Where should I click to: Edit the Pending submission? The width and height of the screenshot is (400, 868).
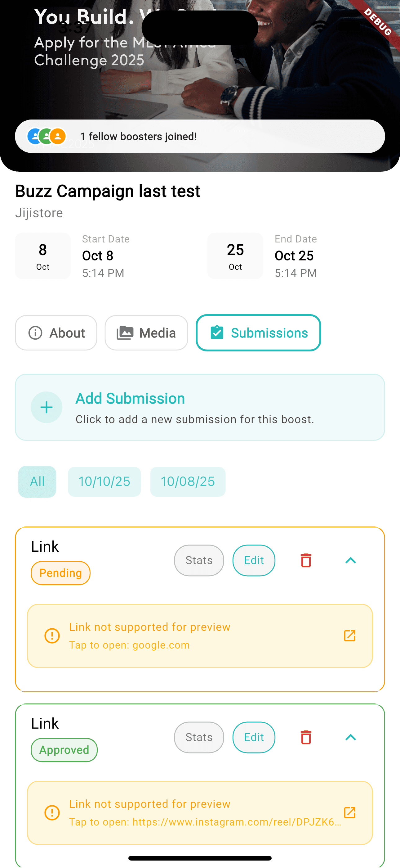[254, 560]
